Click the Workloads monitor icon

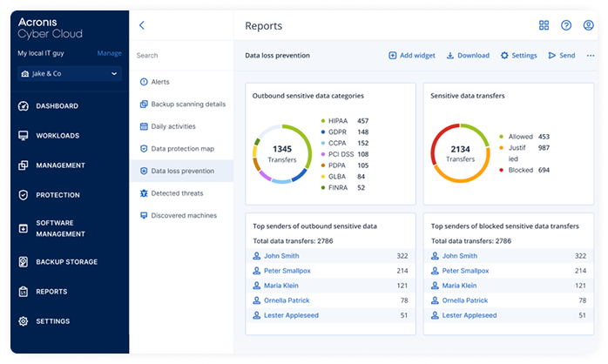pyautogui.click(x=22, y=136)
